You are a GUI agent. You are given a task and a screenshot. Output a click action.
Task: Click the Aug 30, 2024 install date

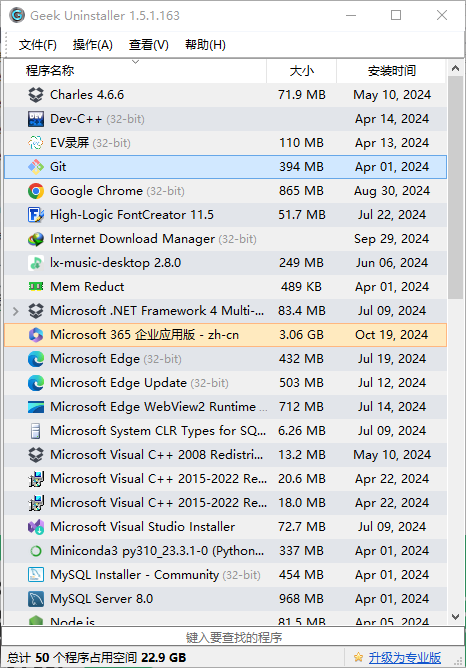pyautogui.click(x=391, y=191)
